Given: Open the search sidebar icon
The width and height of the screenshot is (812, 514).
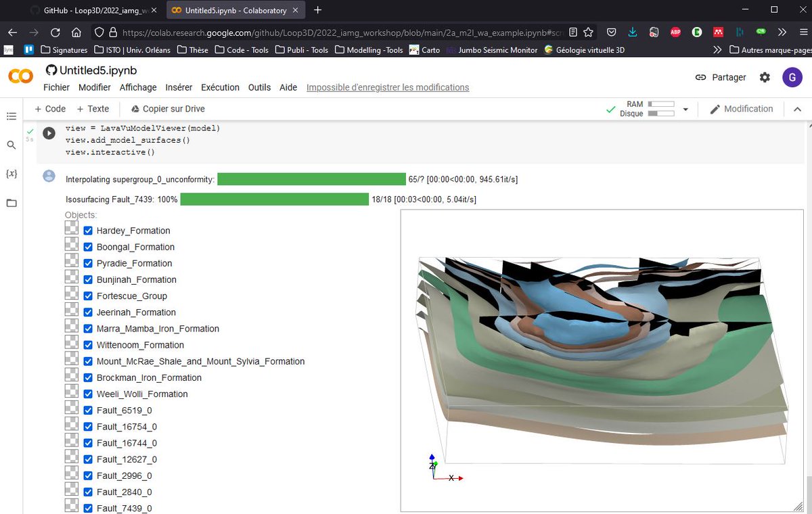Looking at the screenshot, I should 12,145.
